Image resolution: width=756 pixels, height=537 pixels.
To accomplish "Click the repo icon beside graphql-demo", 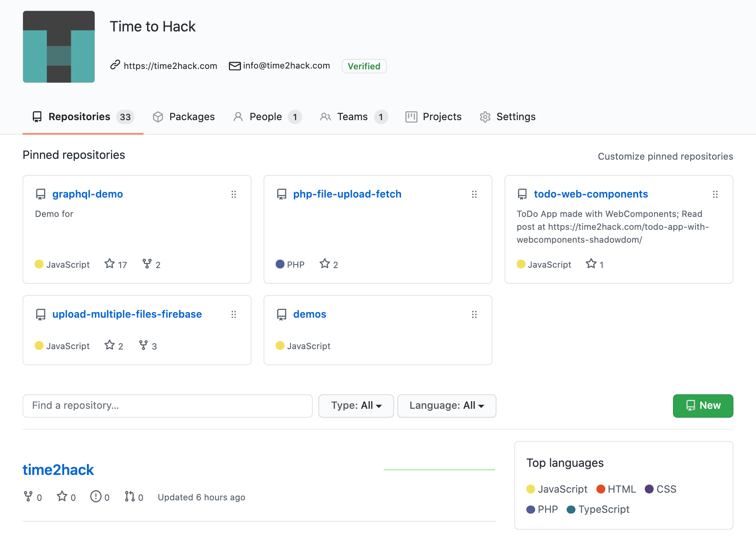I will tap(41, 194).
